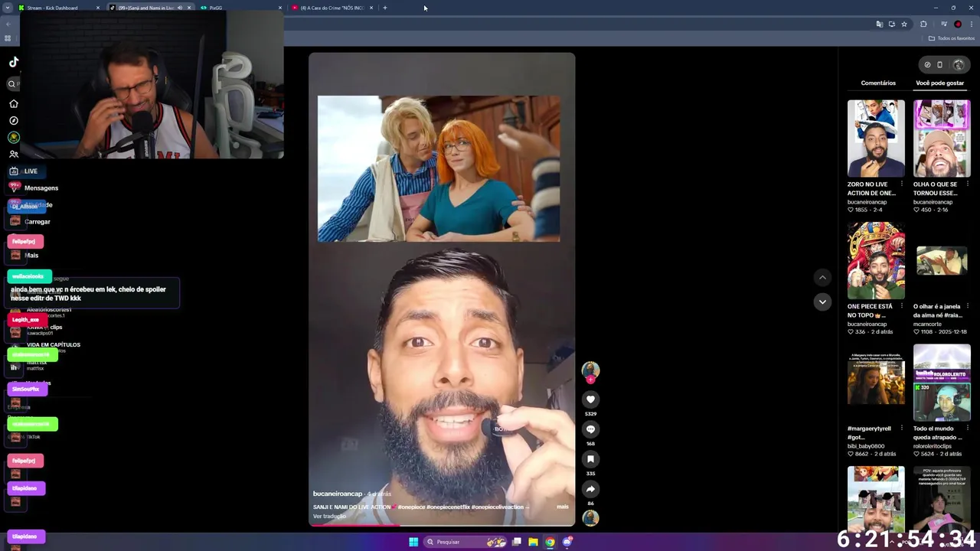Go to previous video with up chevron
Viewport: 980px width, 551px height.
[822, 278]
